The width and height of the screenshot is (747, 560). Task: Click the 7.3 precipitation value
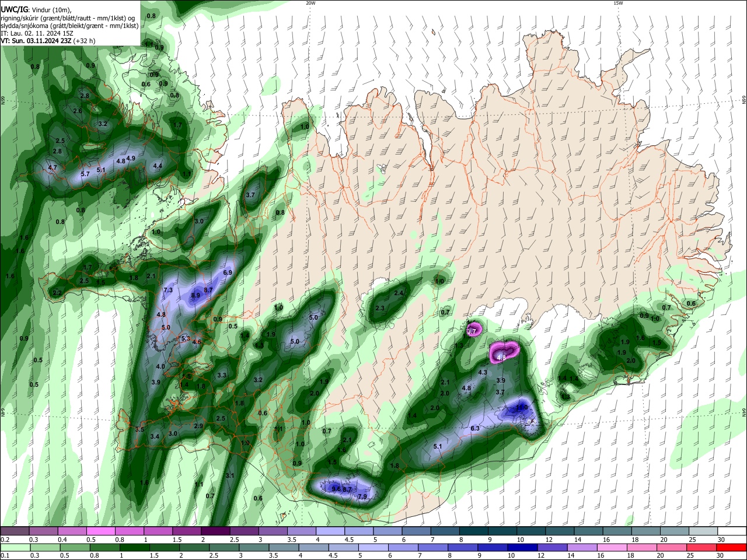point(168,290)
